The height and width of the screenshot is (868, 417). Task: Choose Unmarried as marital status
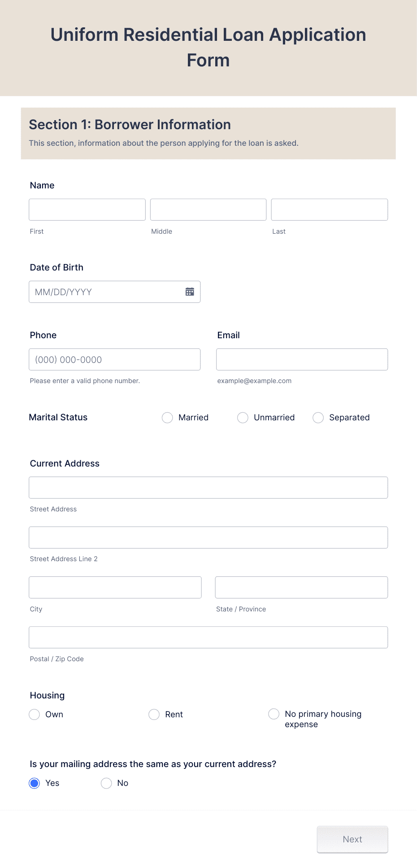tap(243, 418)
